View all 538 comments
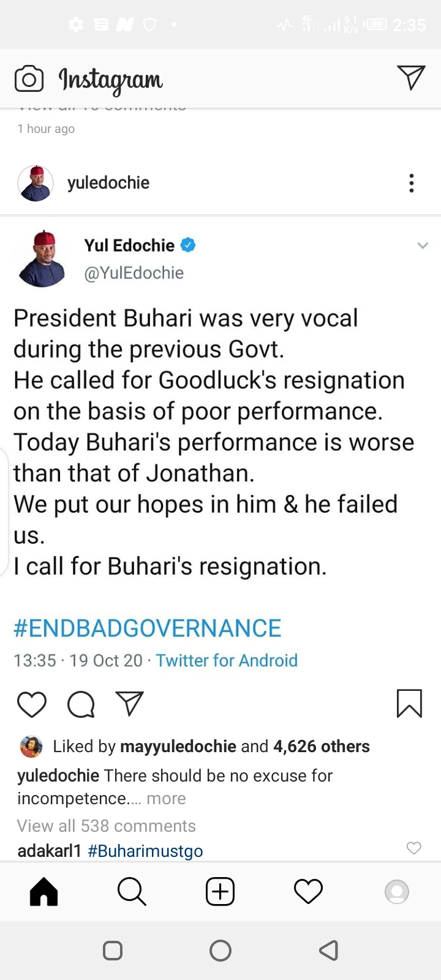 tap(107, 826)
